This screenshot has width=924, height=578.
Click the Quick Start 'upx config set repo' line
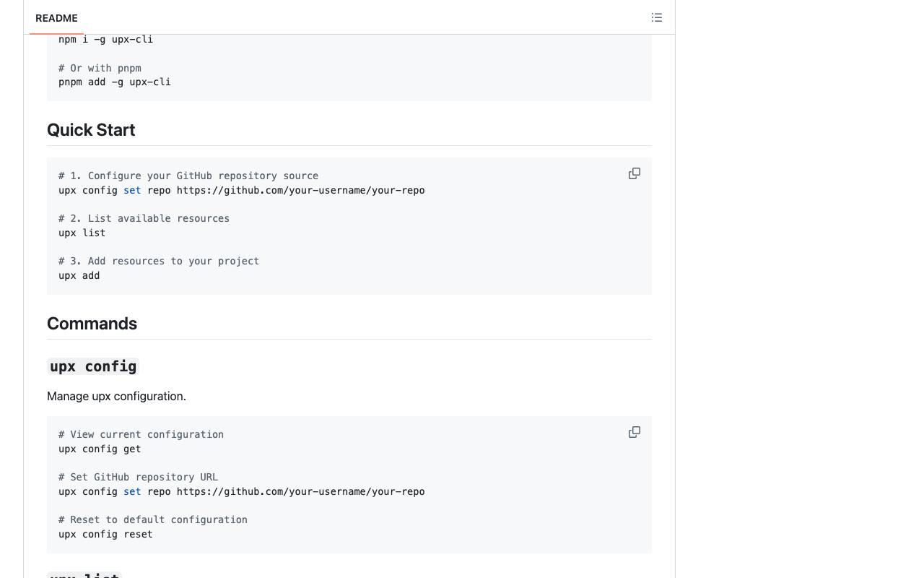coord(242,190)
